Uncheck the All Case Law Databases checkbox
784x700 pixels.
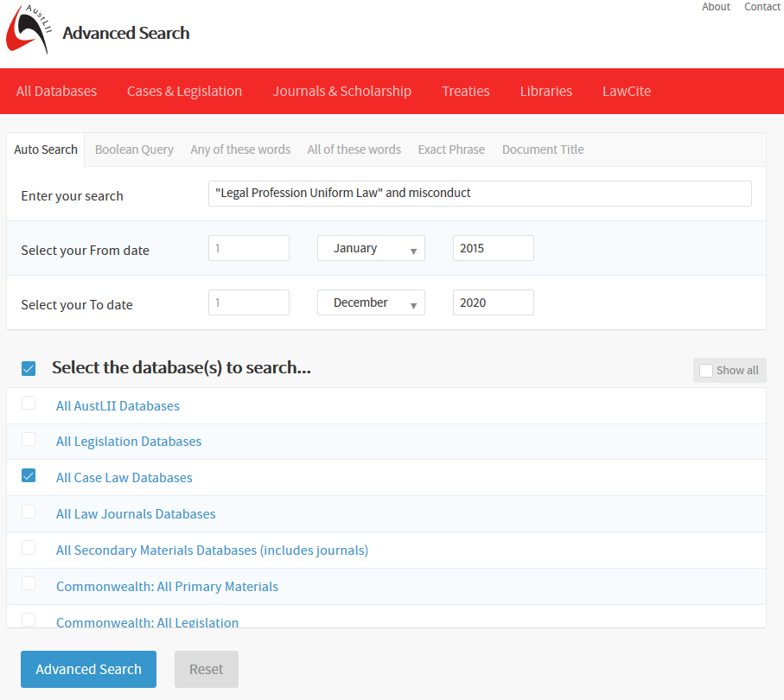point(29,475)
